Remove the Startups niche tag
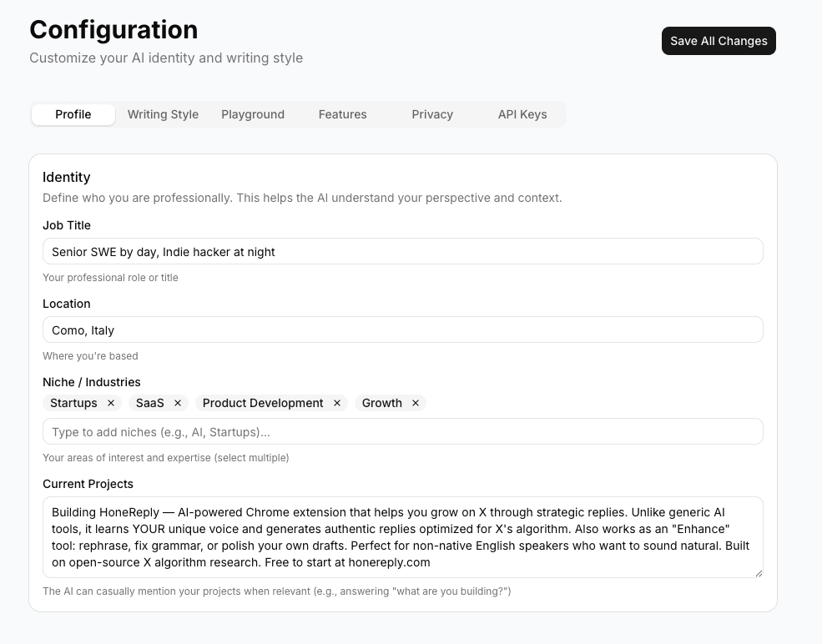The width and height of the screenshot is (822, 644). click(x=110, y=403)
